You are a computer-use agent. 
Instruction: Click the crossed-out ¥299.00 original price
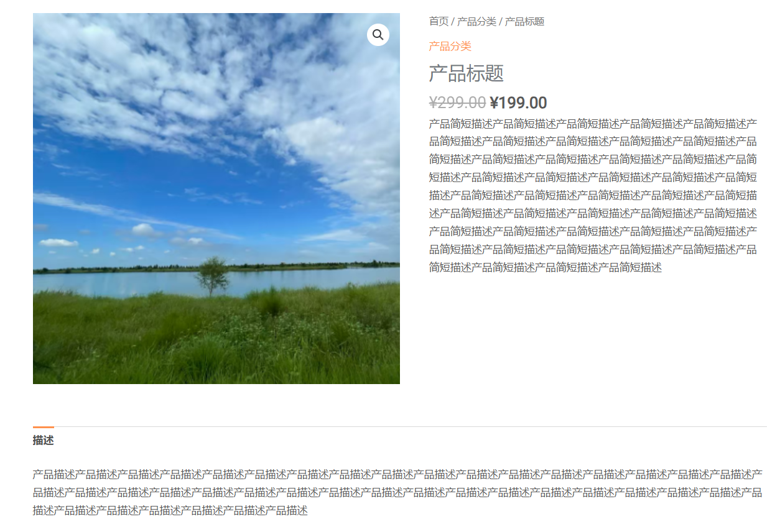point(457,103)
